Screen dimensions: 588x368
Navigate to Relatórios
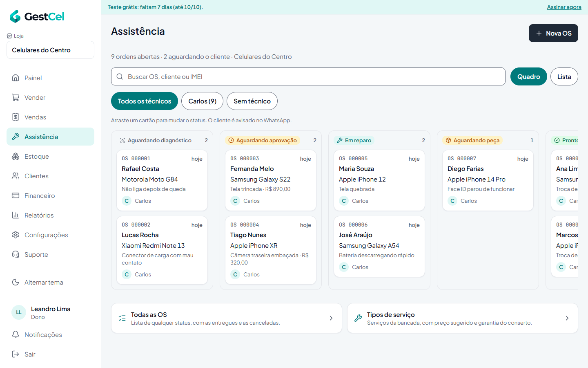[x=50, y=215]
